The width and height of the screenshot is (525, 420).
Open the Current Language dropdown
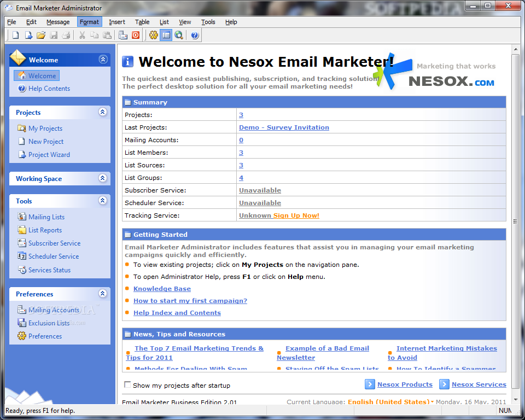[390, 401]
